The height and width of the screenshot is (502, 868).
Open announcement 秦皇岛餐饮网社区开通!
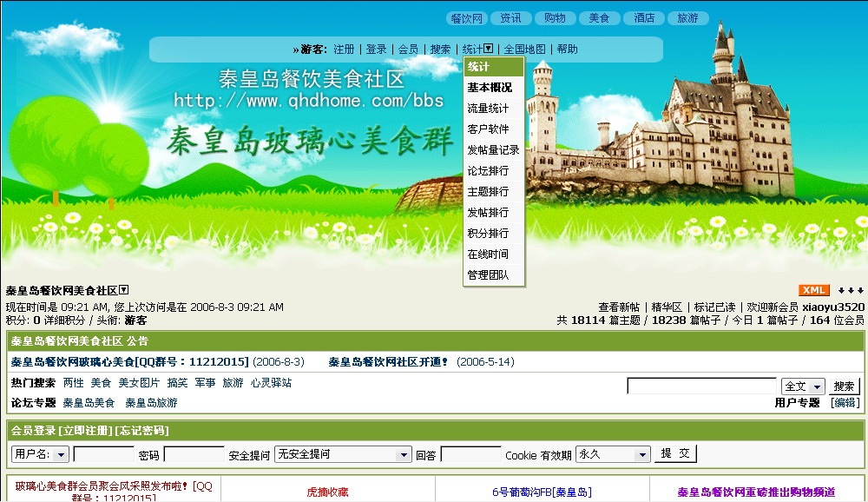pos(388,362)
